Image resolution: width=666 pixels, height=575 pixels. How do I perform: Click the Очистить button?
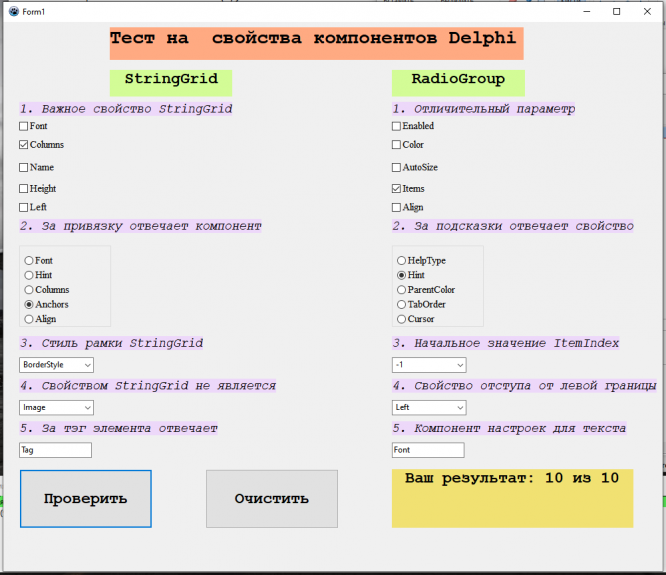coord(272,499)
